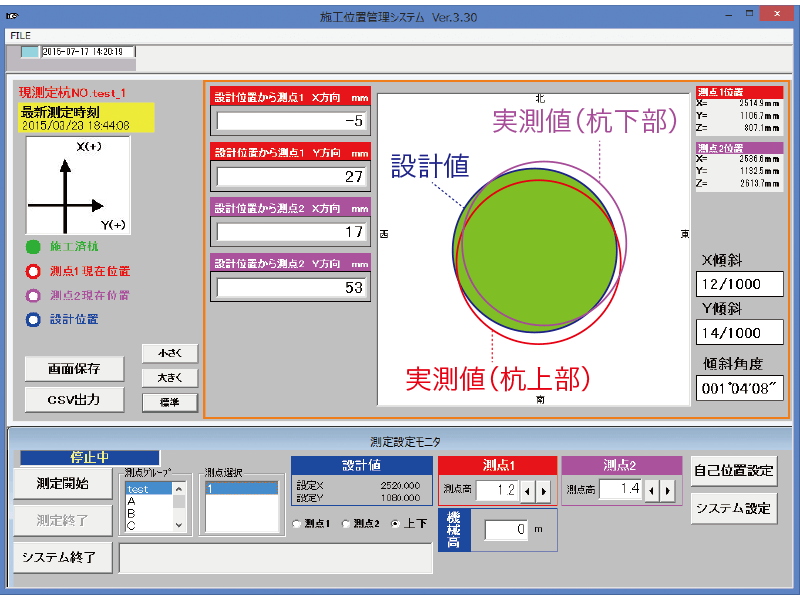The height and width of the screenshot is (600, 800).
Task: Click the green 施工済杭 legend circle
Action: pyautogui.click(x=33, y=247)
